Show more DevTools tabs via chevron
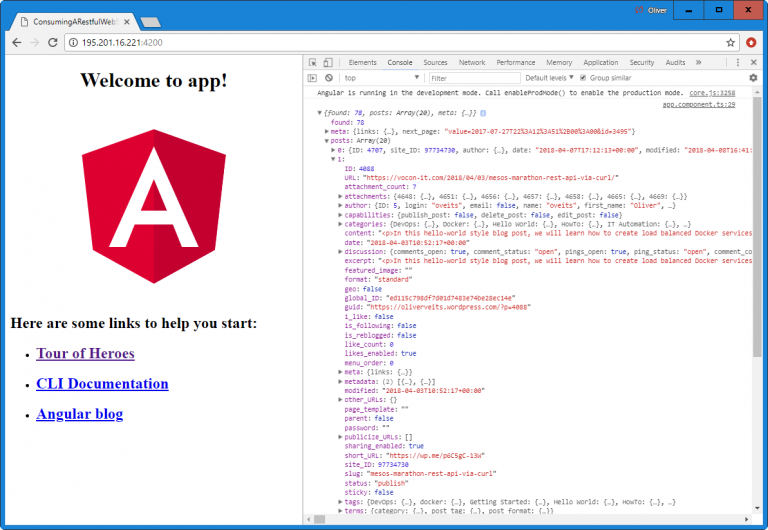 click(x=698, y=62)
